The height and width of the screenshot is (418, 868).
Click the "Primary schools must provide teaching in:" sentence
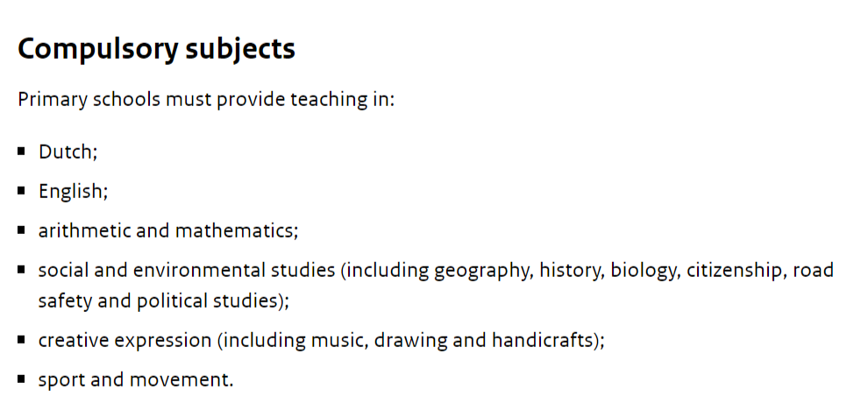(206, 99)
